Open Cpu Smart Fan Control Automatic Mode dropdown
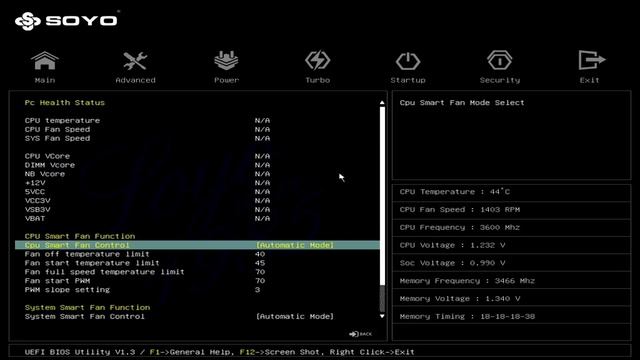The width and height of the screenshot is (640, 360). 295,245
